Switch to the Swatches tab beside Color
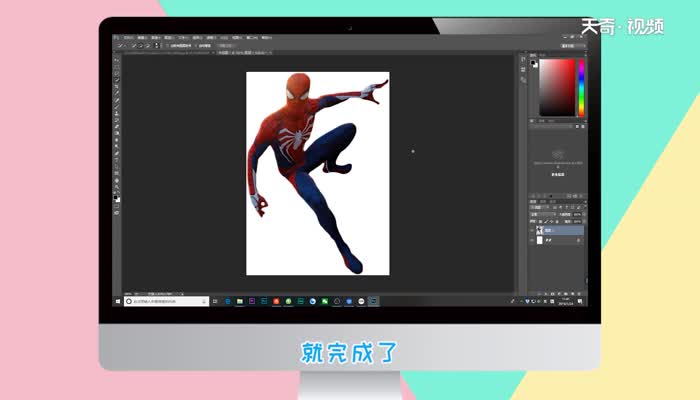Image resolution: width=700 pixels, height=400 pixels. click(542, 55)
